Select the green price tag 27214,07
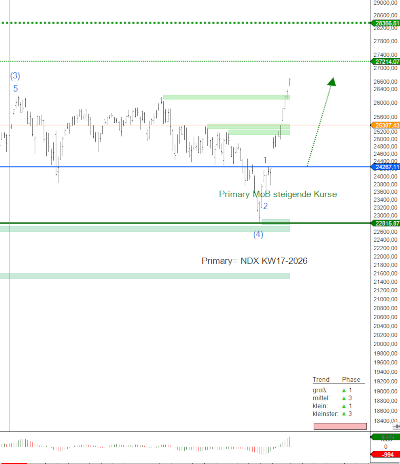400x464 pixels. tap(386, 62)
